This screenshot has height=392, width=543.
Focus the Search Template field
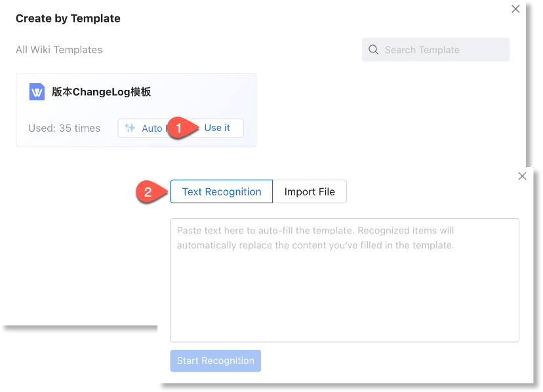tap(439, 50)
